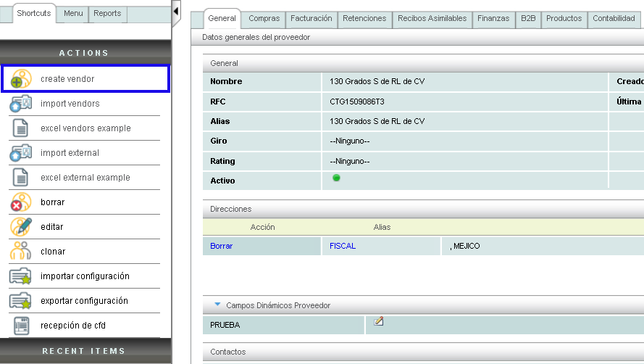The height and width of the screenshot is (364, 644).
Task: Switch to the Compras tab
Action: pyautogui.click(x=264, y=19)
